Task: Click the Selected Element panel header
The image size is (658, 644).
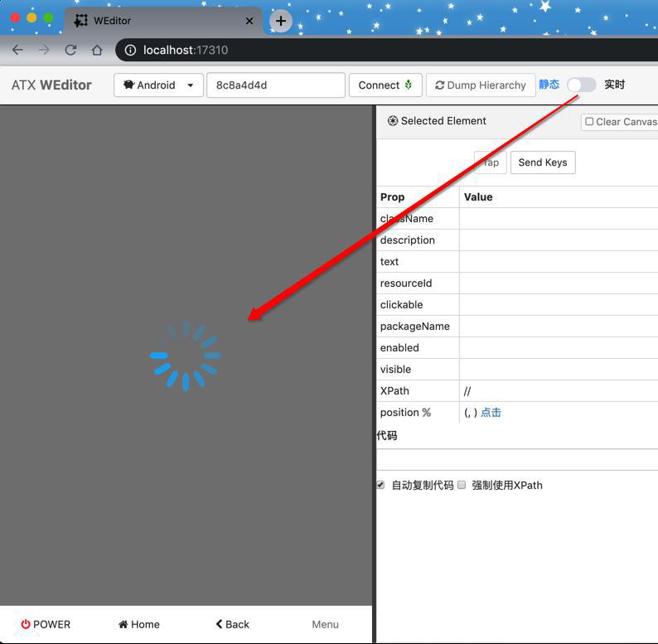Action: (437, 121)
